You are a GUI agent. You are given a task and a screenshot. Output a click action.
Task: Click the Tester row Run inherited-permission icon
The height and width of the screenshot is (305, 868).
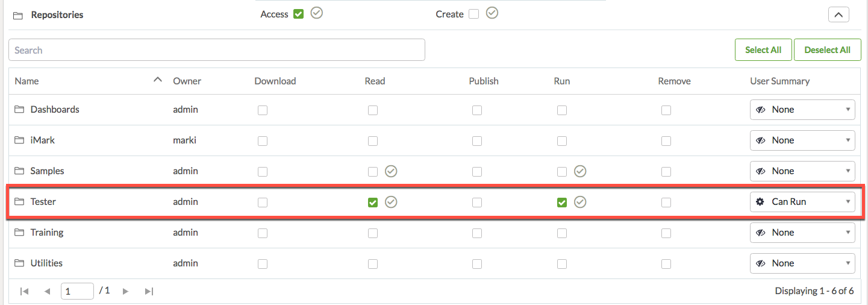click(x=580, y=202)
